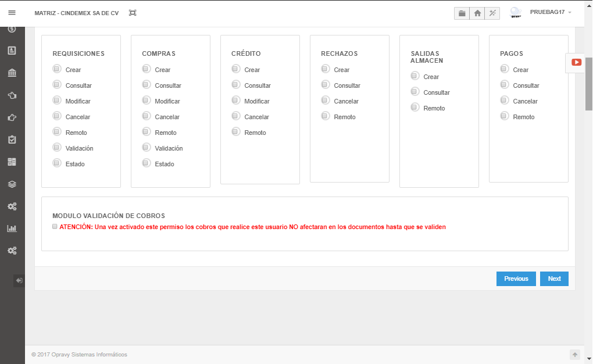Viewport: 593px width, 364px height.
Task: Enable Remoto under CRÉDITO
Action: point(235,131)
